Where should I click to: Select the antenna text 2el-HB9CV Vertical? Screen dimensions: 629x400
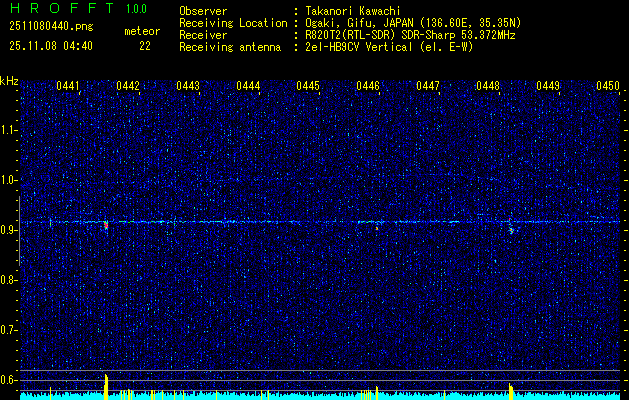click(x=359, y=47)
